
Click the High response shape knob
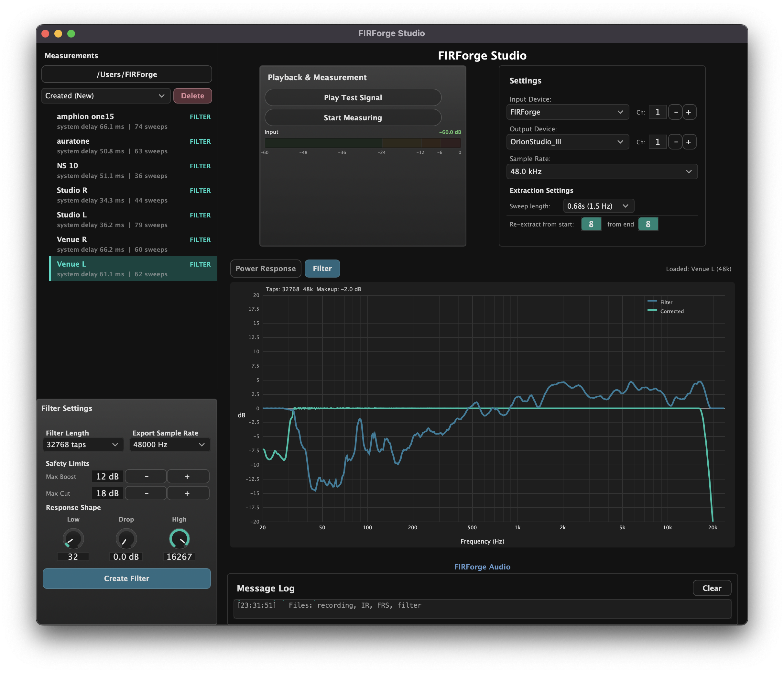[179, 539]
